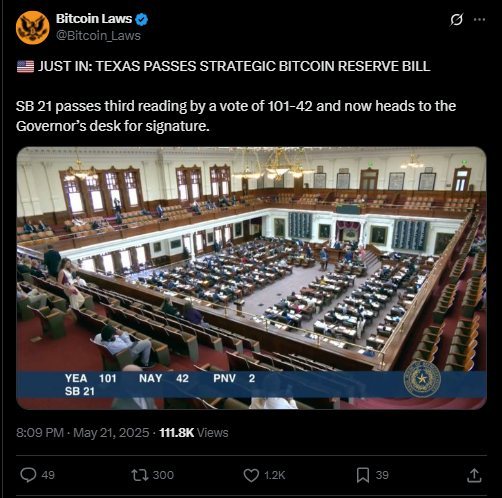The image size is (502, 498).
Task: Click the share upload icon
Action: 474,475
